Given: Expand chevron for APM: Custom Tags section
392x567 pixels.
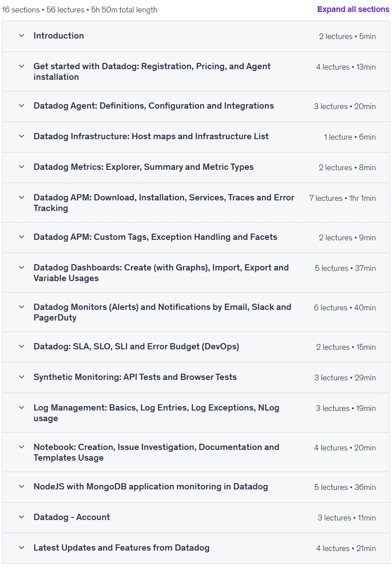Looking at the screenshot, I should pyautogui.click(x=21, y=237).
